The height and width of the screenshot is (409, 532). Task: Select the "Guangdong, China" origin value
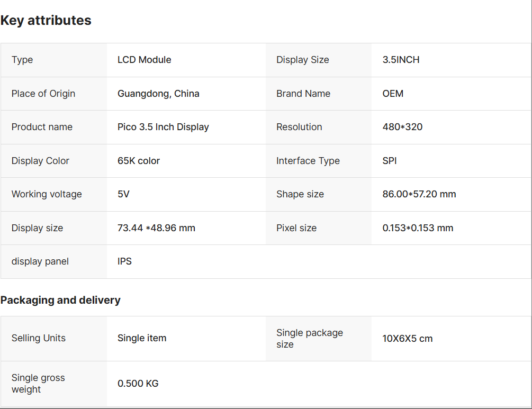coord(158,94)
